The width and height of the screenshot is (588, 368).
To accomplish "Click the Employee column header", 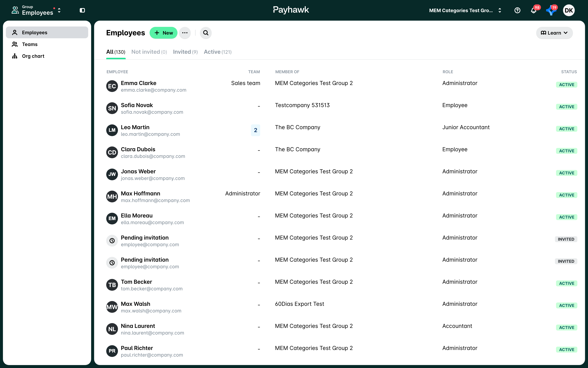I will coord(117,72).
